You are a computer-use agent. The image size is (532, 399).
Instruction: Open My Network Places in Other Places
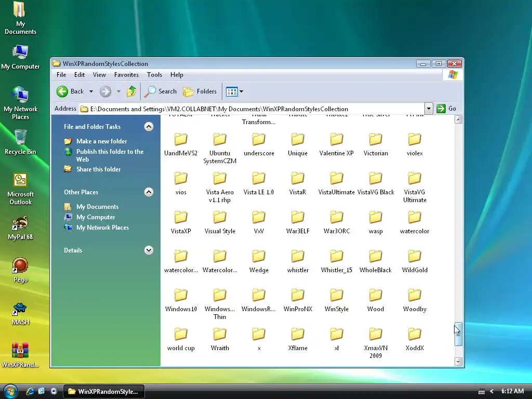point(102,228)
